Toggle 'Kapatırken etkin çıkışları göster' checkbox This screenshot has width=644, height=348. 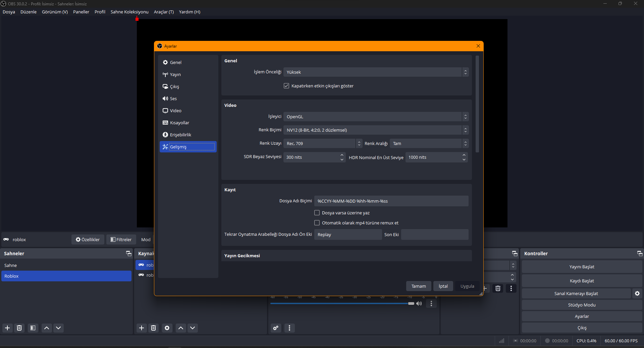coord(286,86)
